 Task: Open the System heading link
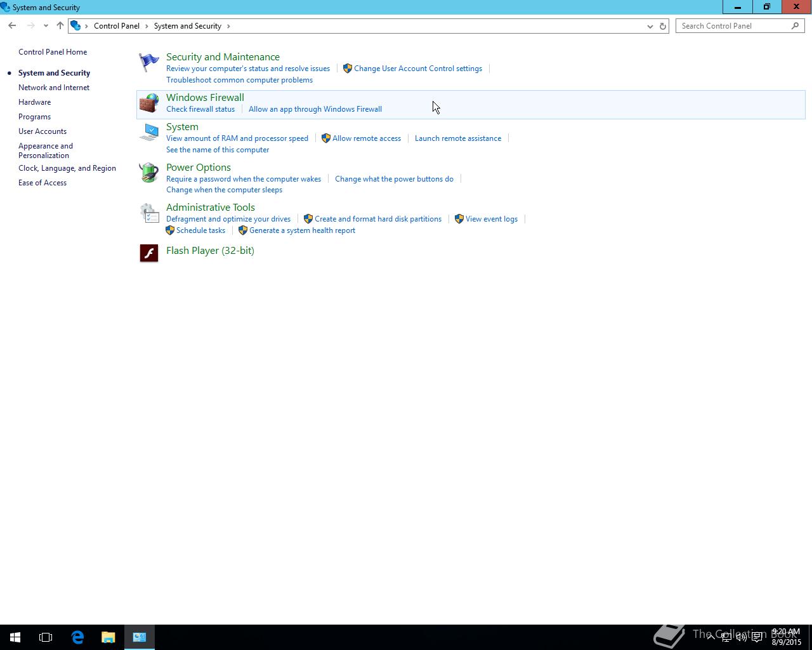[182, 127]
